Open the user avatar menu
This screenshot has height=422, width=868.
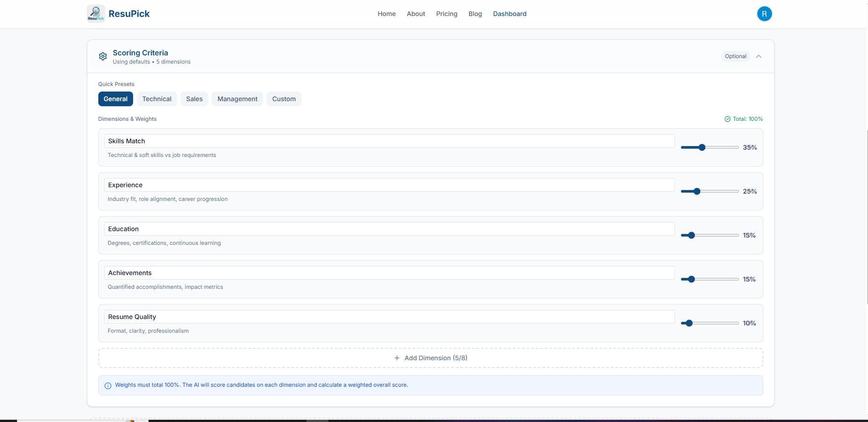(764, 14)
